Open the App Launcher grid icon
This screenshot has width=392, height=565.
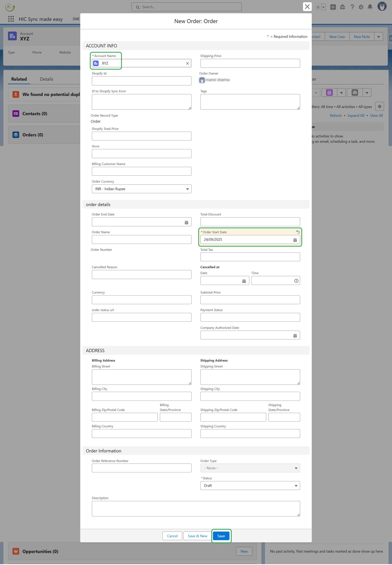(11, 19)
